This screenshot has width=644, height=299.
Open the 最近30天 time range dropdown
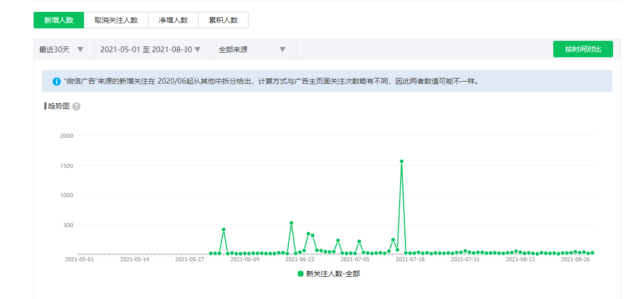61,50
